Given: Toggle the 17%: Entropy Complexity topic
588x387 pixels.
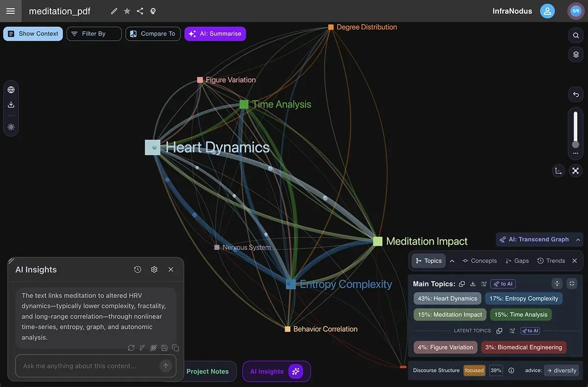Looking at the screenshot, I should [x=524, y=298].
